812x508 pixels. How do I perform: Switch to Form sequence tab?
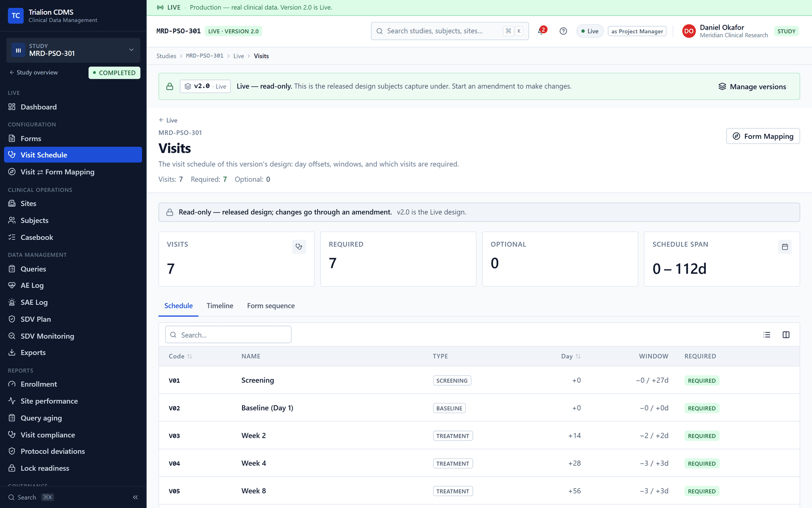271,306
